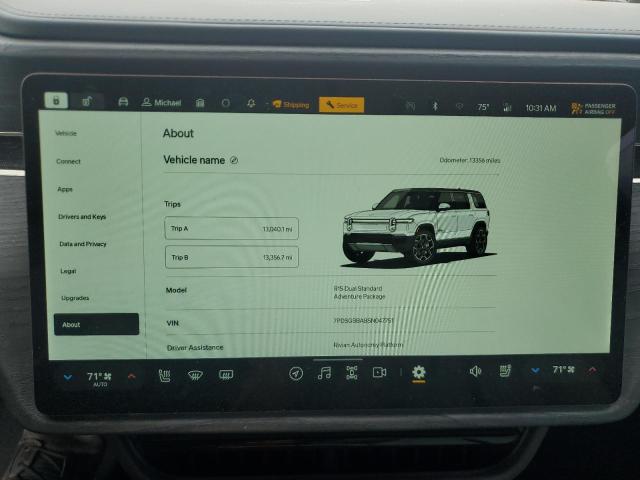Tap the Trip B row
Screen dimensions: 640x480
[x=232, y=257]
